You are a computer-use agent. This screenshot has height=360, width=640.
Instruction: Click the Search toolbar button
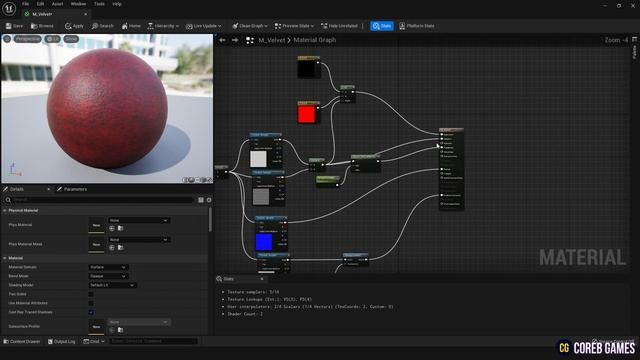[102, 26]
